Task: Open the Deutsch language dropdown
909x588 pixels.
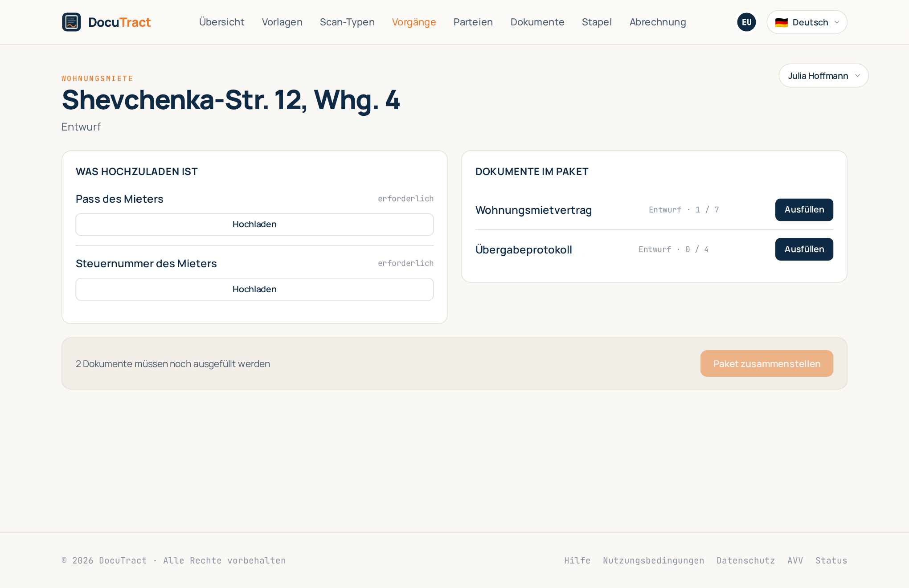Action: coord(807,22)
